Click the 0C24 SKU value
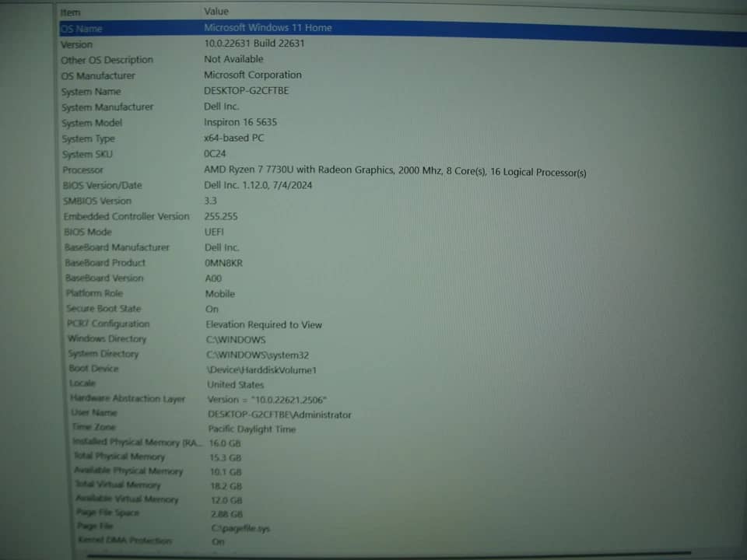Screen dimensions: 747x560 [215, 154]
